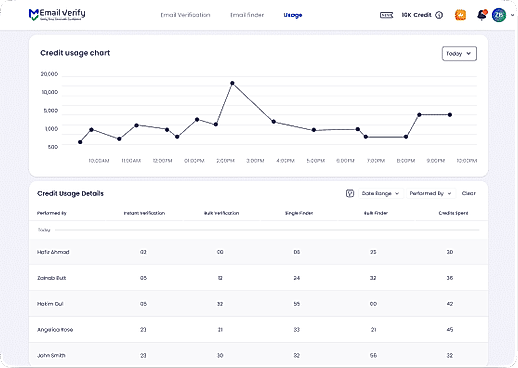Click the Hatim Gul row name
Screen dimensions: 518x368
pyautogui.click(x=50, y=304)
